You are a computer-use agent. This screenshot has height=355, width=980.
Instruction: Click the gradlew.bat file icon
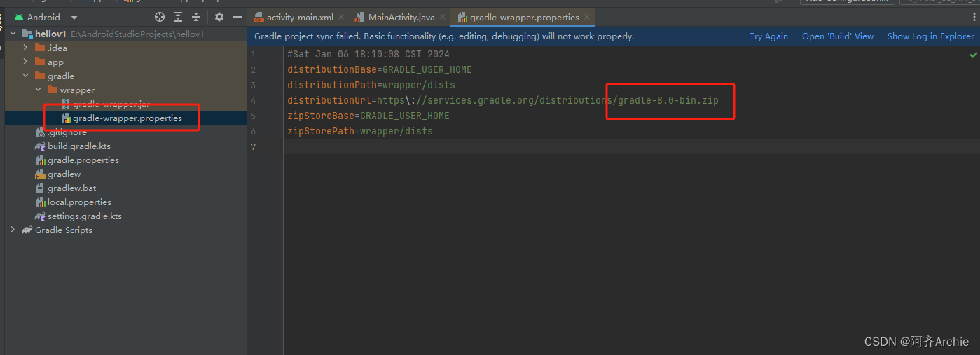click(40, 188)
